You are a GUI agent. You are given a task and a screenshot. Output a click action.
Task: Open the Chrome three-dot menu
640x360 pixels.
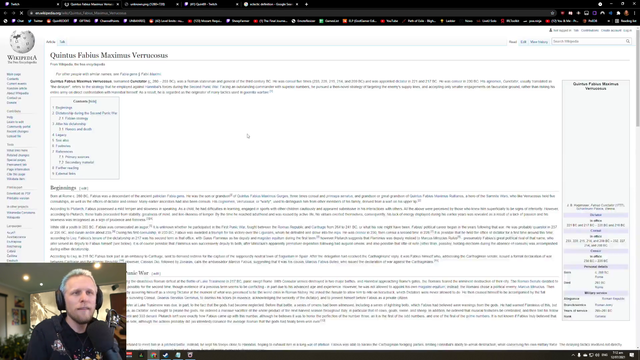pos(635,13)
